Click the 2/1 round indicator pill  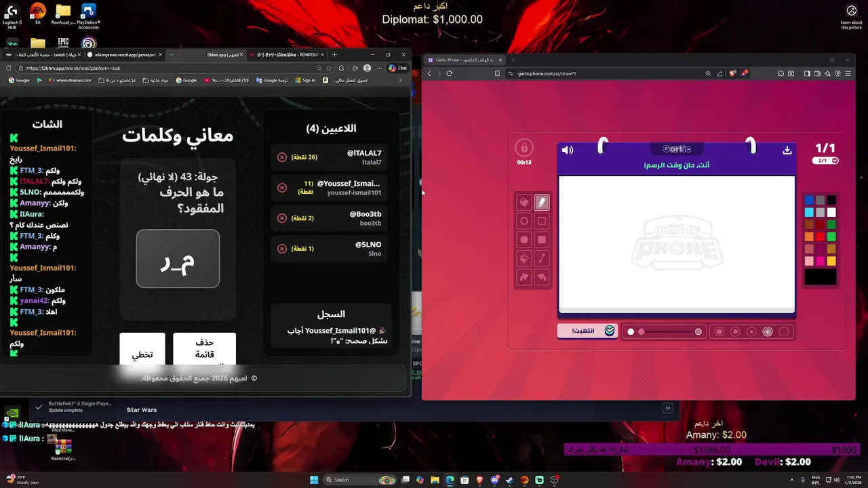click(825, 161)
